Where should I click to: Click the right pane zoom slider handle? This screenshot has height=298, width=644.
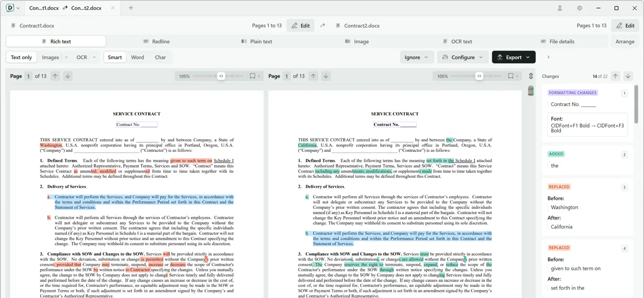pyautogui.click(x=479, y=76)
